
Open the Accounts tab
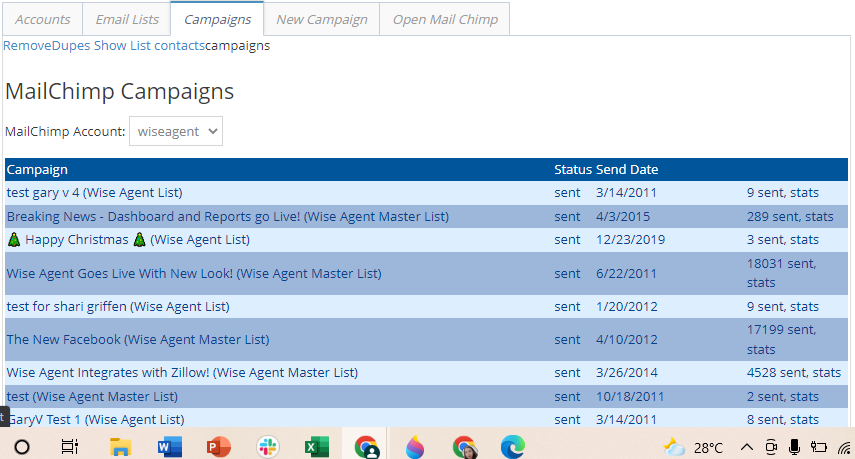pyautogui.click(x=43, y=19)
